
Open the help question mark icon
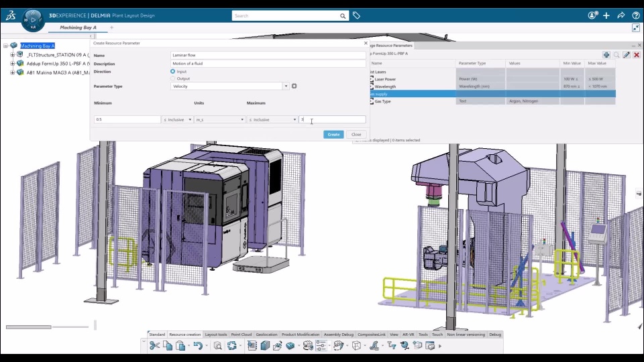[x=635, y=15]
